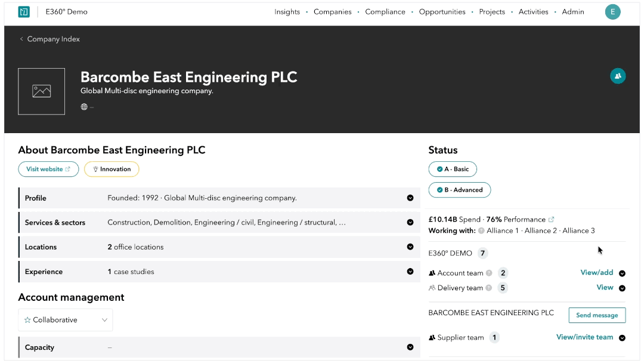Open the Activities menu
Viewport: 644px width, 363px height.
tap(533, 12)
